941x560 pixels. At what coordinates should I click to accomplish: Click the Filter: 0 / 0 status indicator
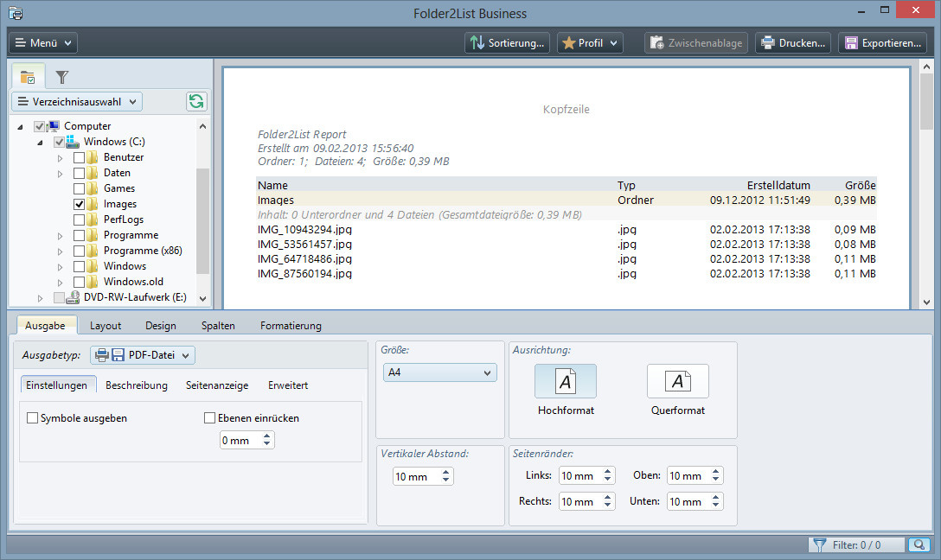[x=856, y=545]
